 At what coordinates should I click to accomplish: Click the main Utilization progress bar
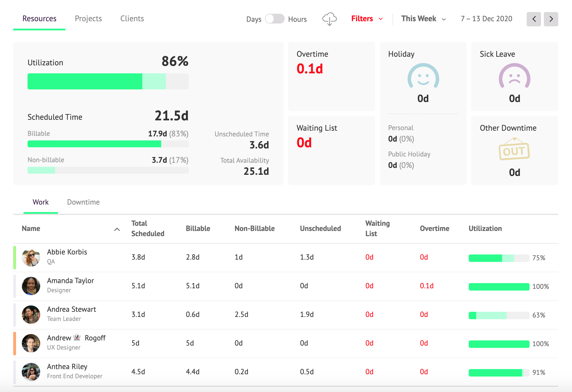[108, 81]
